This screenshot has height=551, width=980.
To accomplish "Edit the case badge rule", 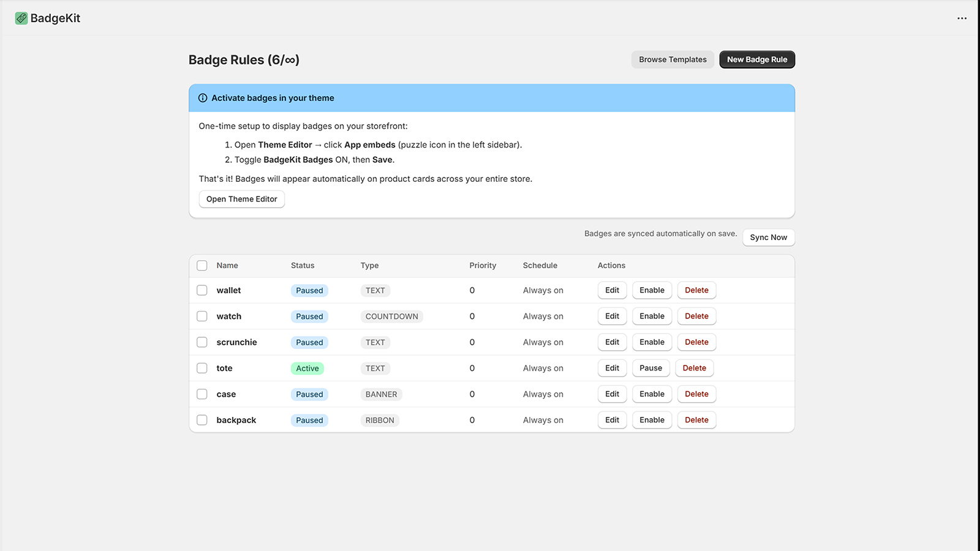I will point(612,394).
